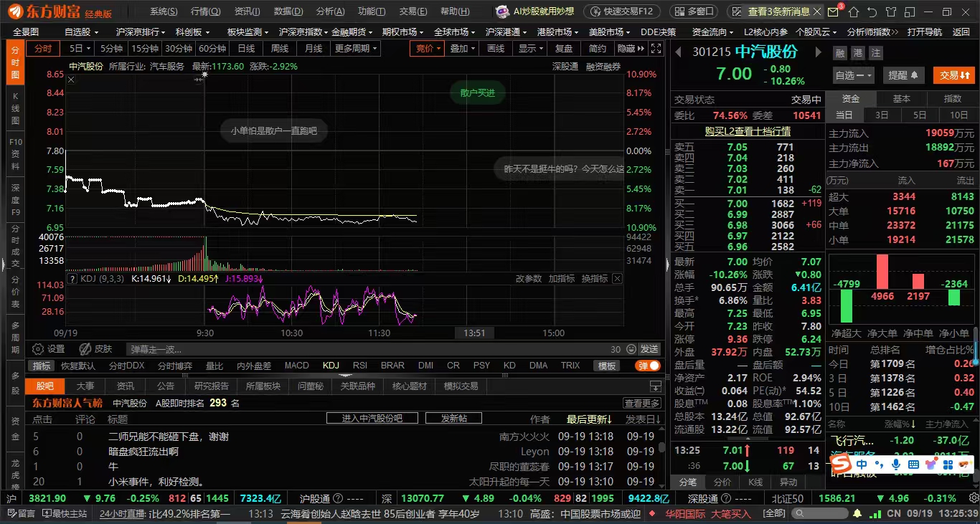Open the 自选股 menu dropdown
This screenshot has height=524, width=980.
pyautogui.click(x=82, y=32)
